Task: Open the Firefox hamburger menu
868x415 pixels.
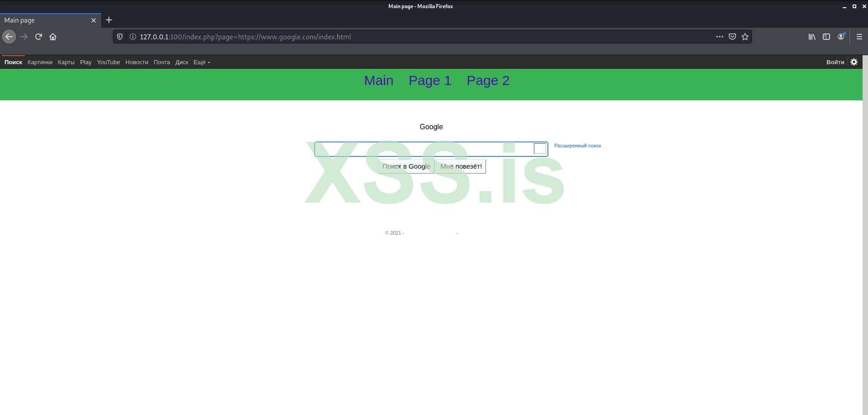Action: point(859,37)
